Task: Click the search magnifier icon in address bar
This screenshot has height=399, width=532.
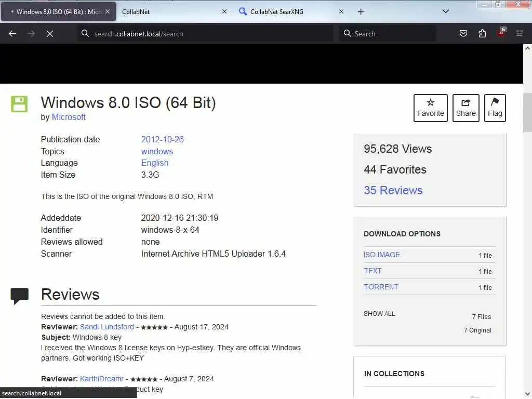Action: click(x=85, y=33)
